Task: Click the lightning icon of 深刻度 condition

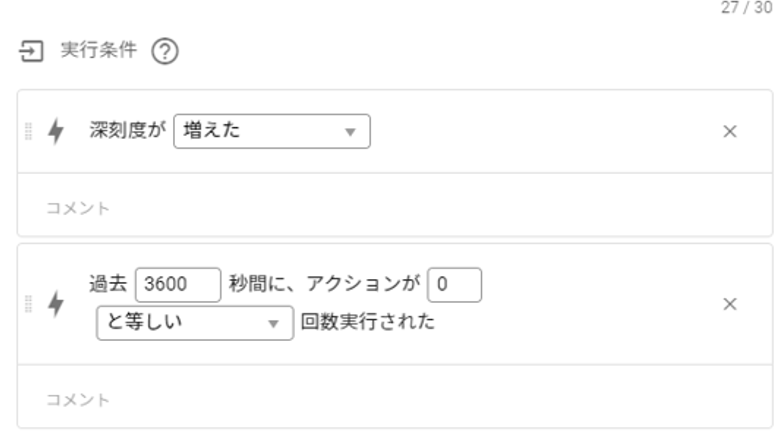Action: (55, 132)
